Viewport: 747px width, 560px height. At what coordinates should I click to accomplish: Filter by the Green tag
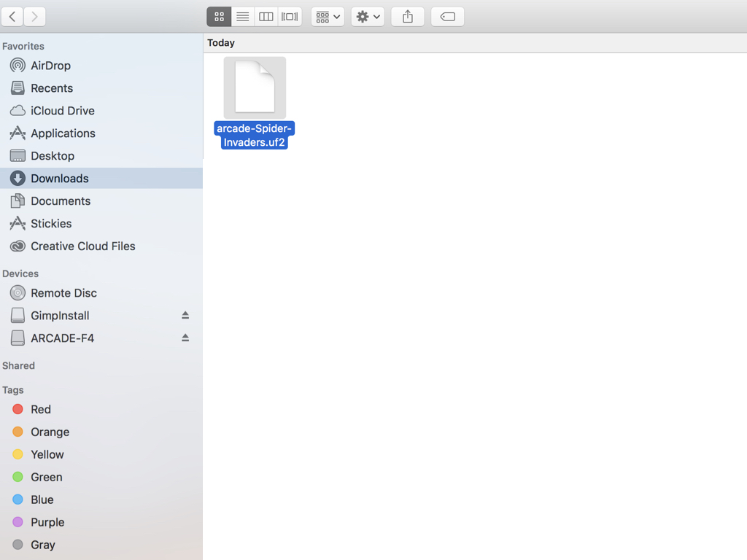(101, 477)
